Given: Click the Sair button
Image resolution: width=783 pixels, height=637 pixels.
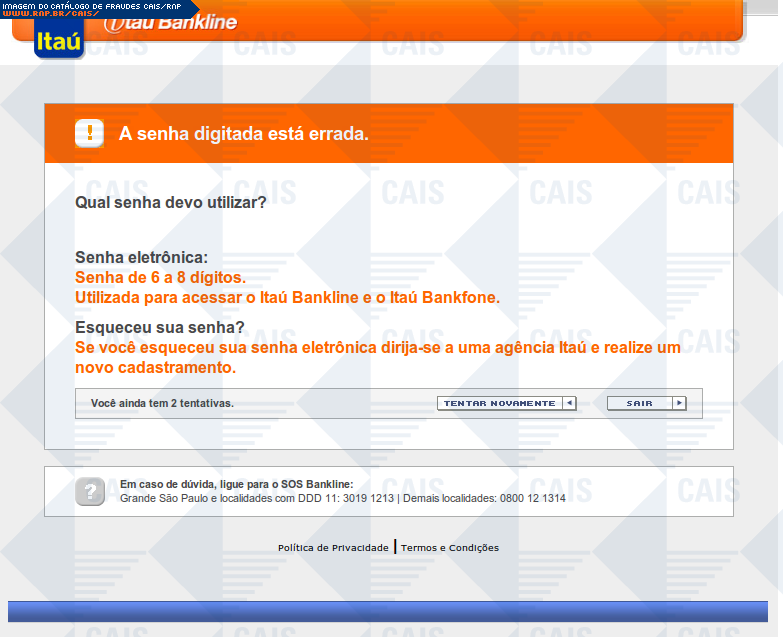Looking at the screenshot, I should pyautogui.click(x=647, y=403).
